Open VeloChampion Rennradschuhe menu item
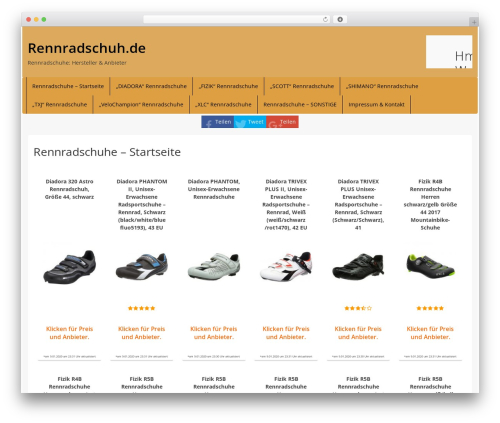 click(x=141, y=105)
